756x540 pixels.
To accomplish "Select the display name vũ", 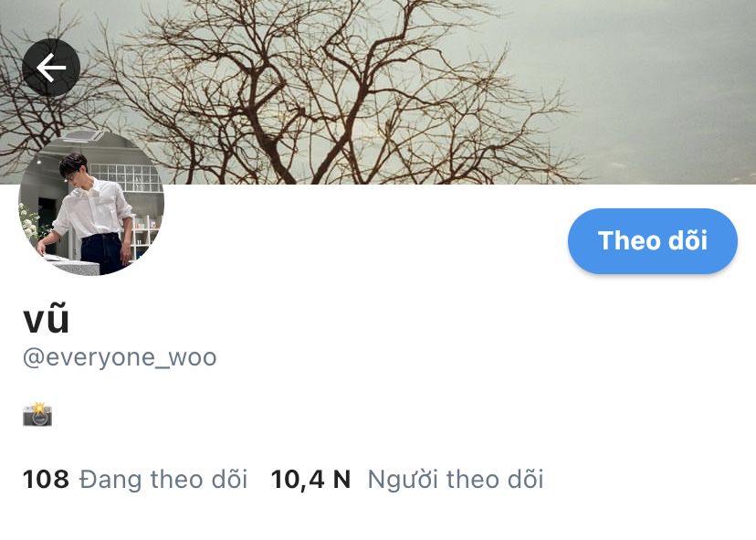I will coord(47,319).
